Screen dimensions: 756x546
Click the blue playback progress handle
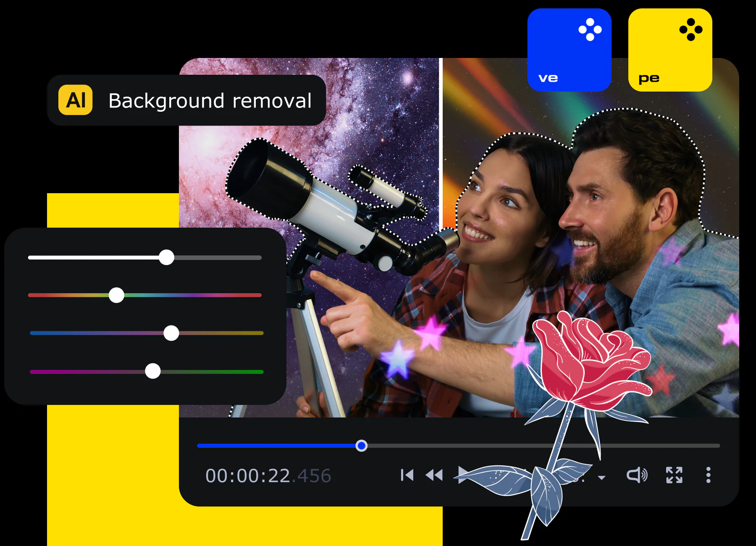361,446
